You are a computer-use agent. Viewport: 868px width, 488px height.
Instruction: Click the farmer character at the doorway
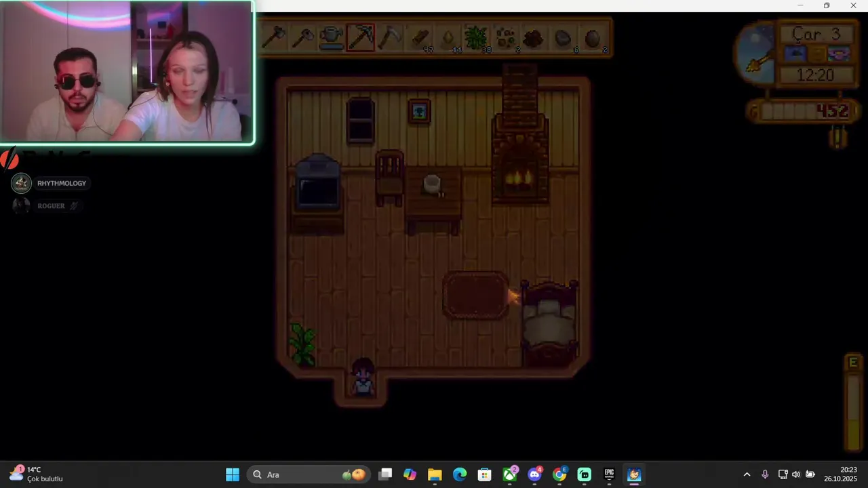point(363,378)
